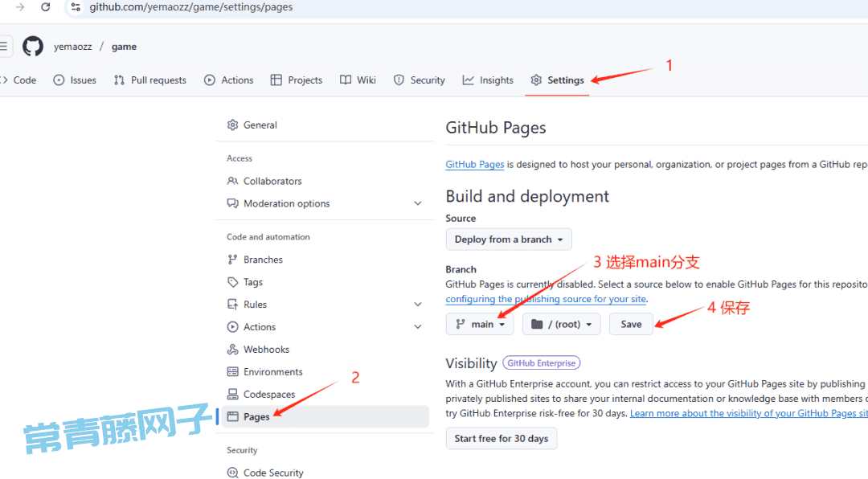Open the GitHub Pages documentation link
The width and height of the screenshot is (868, 479).
pos(475,165)
